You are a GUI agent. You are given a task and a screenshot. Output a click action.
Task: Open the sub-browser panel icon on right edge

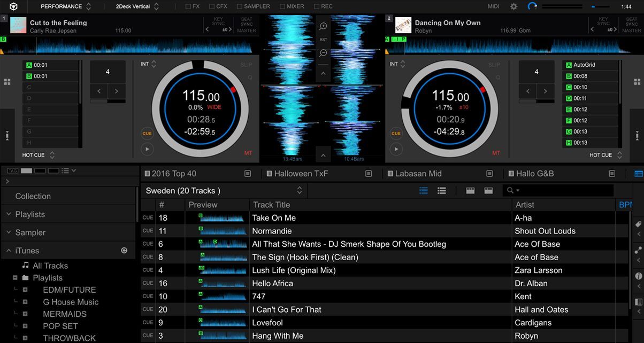click(638, 302)
